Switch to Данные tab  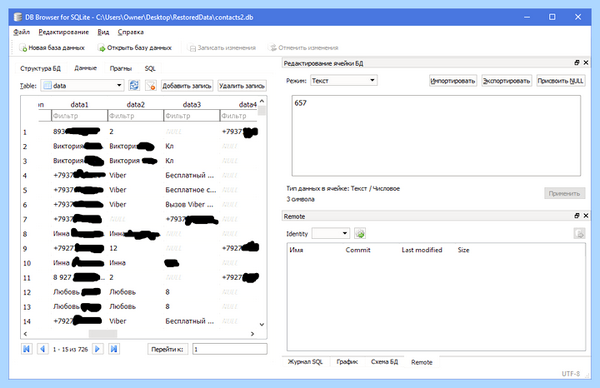[x=85, y=68]
